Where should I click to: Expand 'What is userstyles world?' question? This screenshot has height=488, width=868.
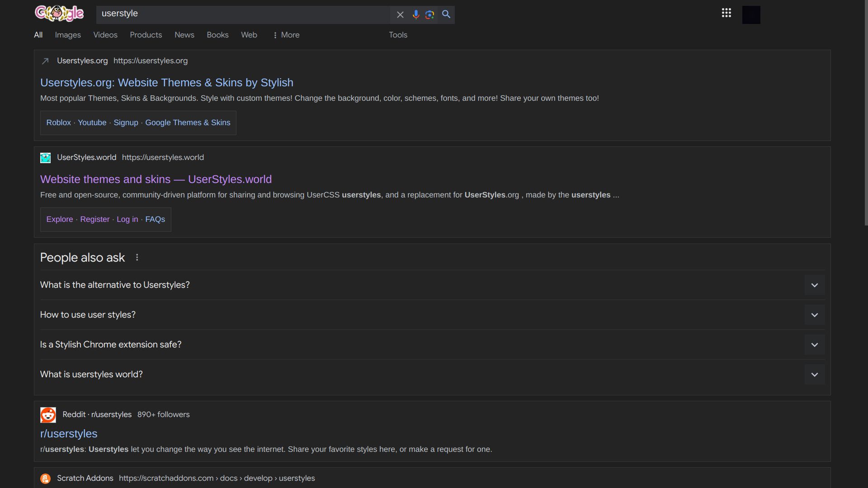tap(432, 375)
